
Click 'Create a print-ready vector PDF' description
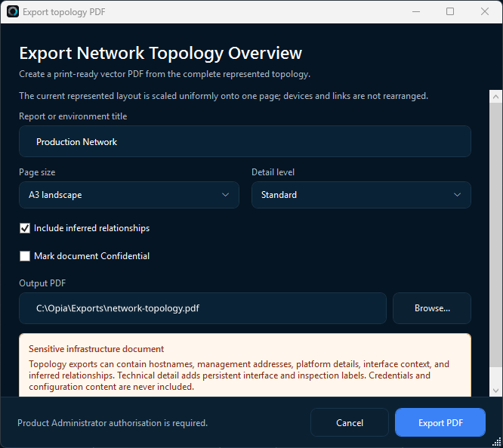point(165,74)
